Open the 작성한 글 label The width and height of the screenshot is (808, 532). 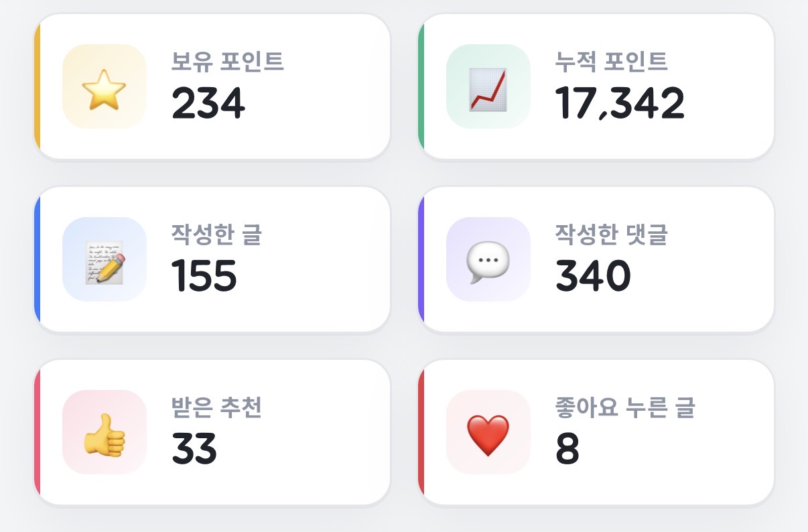217,235
